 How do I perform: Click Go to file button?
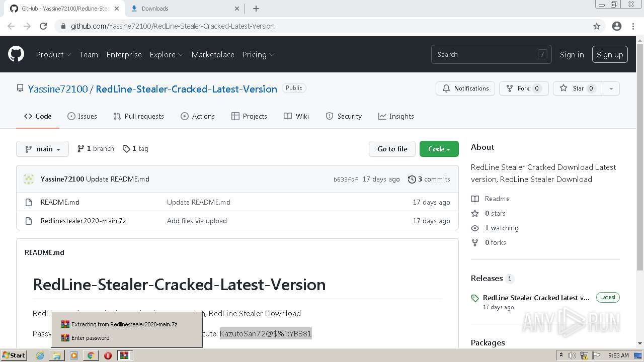(392, 149)
